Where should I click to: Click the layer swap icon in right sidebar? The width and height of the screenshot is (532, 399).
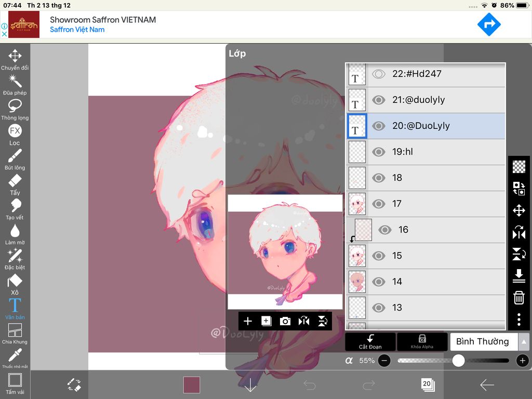click(519, 188)
